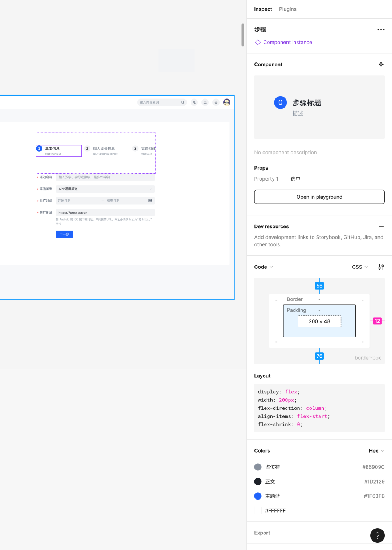Open the CSS language dropdown
The height and width of the screenshot is (550, 392).
pos(360,267)
